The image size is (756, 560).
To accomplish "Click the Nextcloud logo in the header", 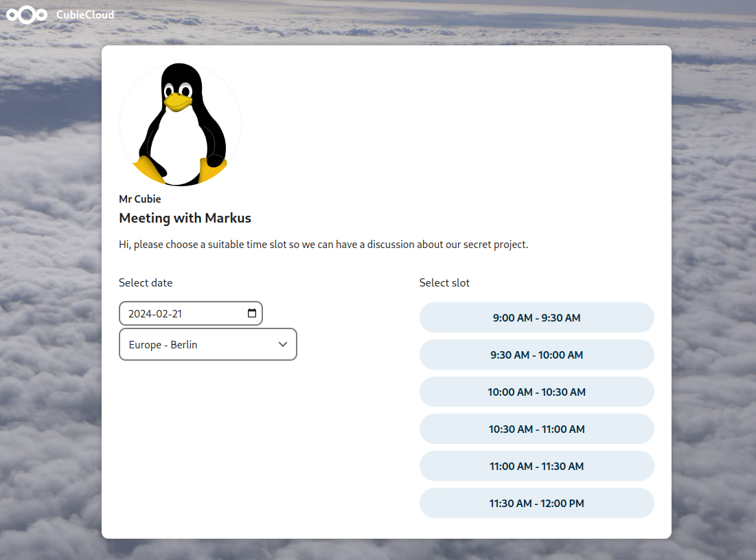I will 27,14.
